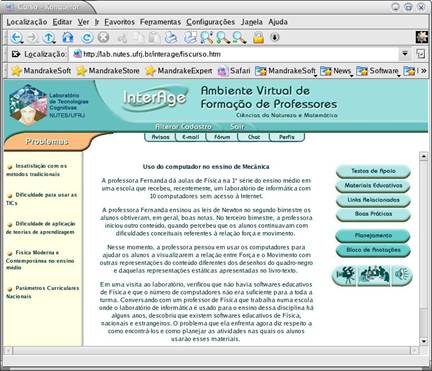Open Parâmetros Curriculares Nacionais link
Screen dimensions: 432x371
pyautogui.click(x=43, y=292)
